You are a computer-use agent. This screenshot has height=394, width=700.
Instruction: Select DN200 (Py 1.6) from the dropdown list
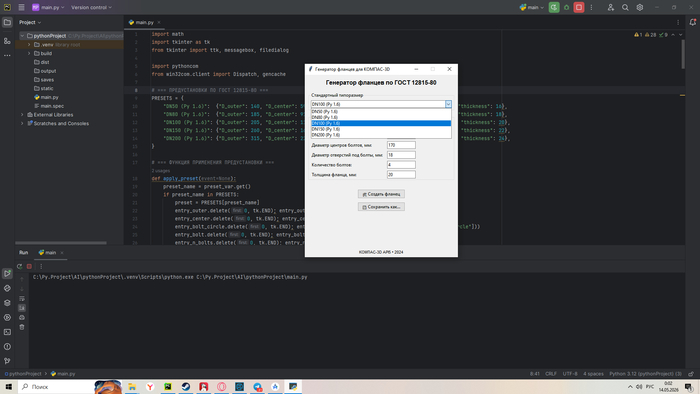point(381,135)
